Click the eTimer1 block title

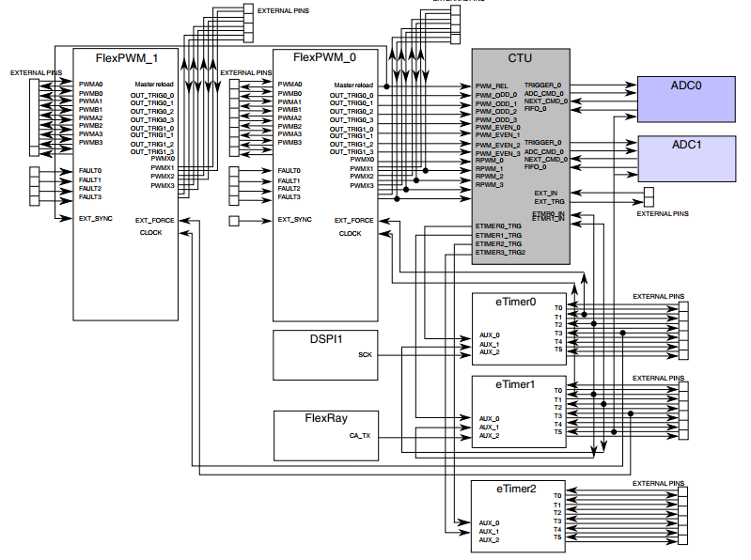[x=516, y=384]
